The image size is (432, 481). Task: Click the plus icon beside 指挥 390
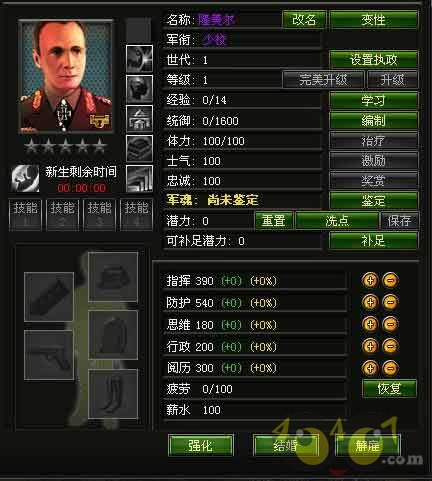point(370,280)
